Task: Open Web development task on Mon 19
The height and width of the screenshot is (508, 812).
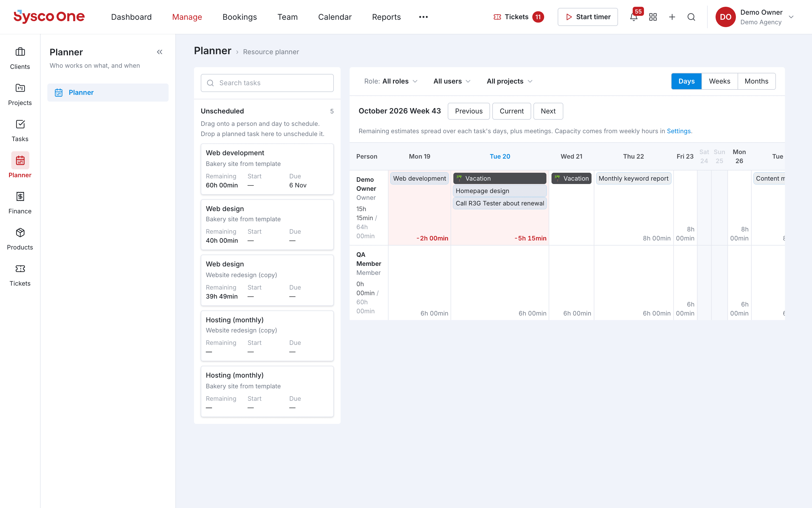Action: pos(420,178)
